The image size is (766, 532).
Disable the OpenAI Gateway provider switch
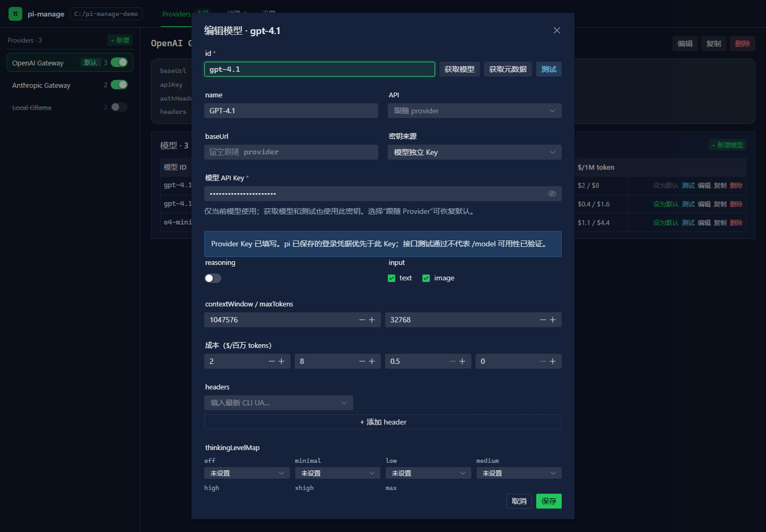click(119, 62)
